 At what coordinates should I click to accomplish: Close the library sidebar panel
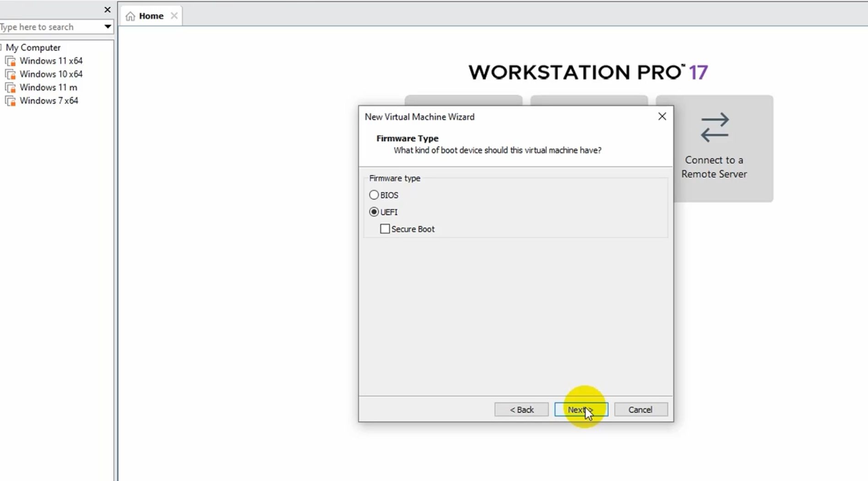[108, 10]
